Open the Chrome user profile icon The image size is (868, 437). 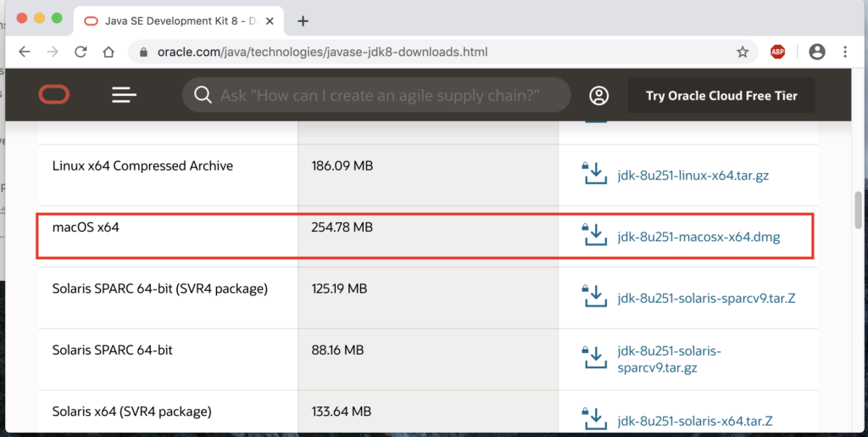pos(817,52)
